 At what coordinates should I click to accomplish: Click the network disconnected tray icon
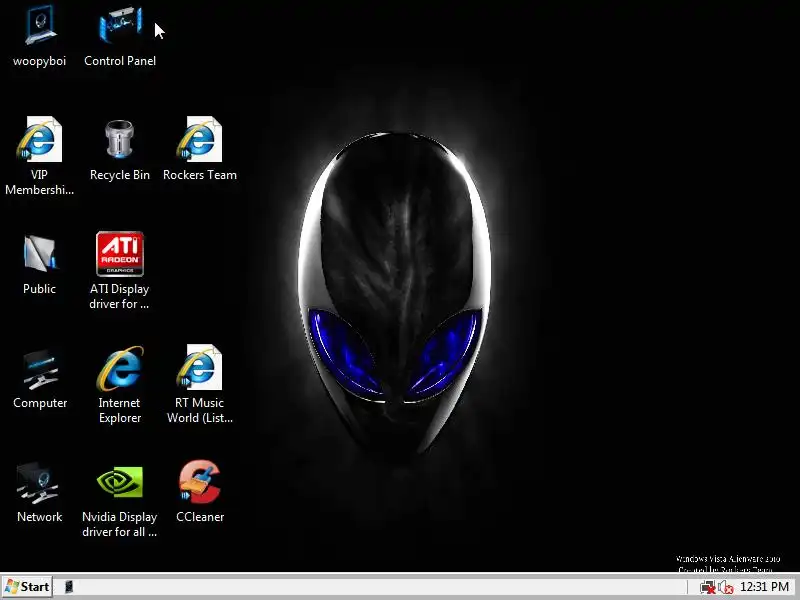pos(707,587)
